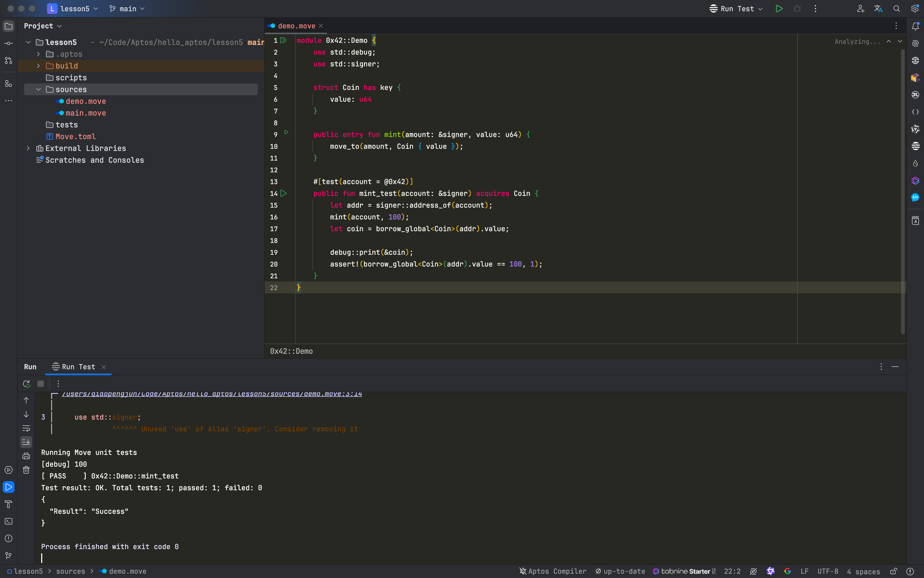
Task: Open the Services tool window icon
Action: point(8,470)
